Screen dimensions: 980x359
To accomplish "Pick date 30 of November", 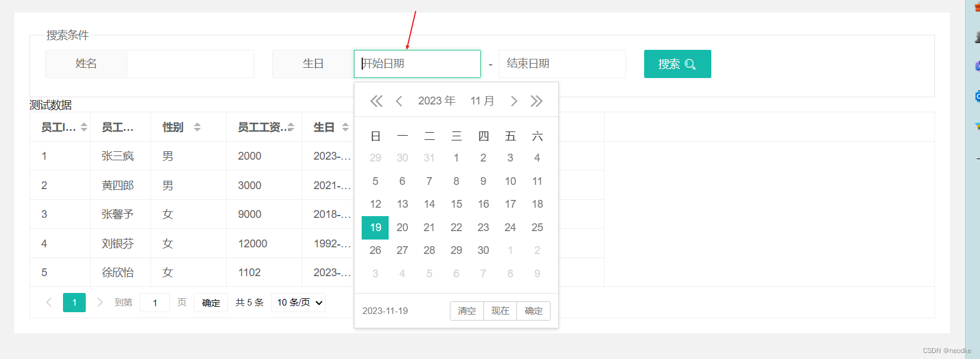I will (483, 250).
